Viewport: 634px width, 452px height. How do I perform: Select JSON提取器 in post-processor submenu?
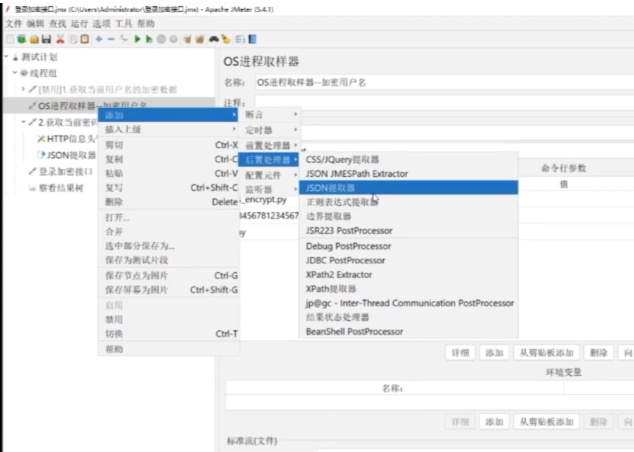click(x=408, y=188)
